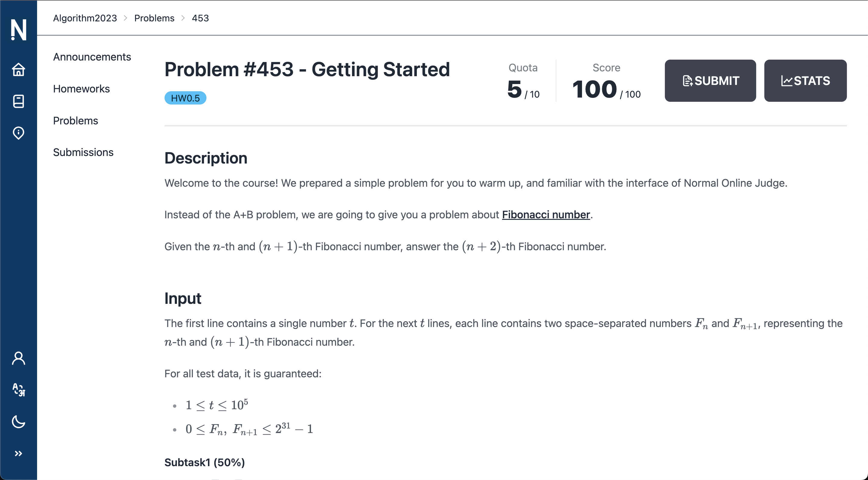Click the Algorithm2023 breadcrumb link
Viewport: 868px width, 480px height.
coord(85,18)
